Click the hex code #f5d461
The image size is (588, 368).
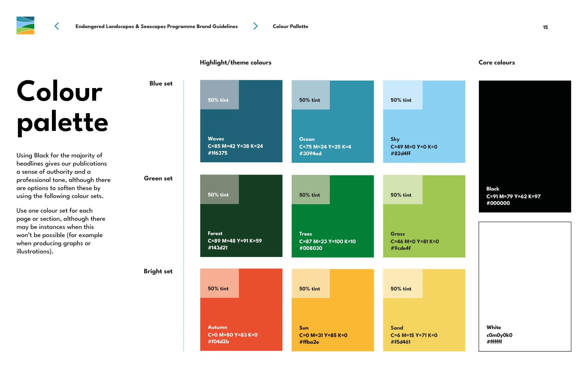click(x=400, y=342)
